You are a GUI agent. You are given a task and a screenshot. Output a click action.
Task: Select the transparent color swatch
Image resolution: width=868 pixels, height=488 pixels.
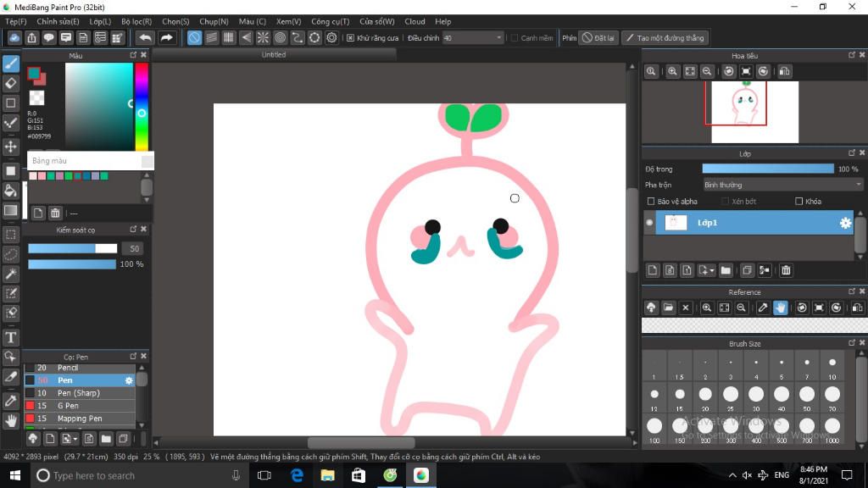click(36, 98)
